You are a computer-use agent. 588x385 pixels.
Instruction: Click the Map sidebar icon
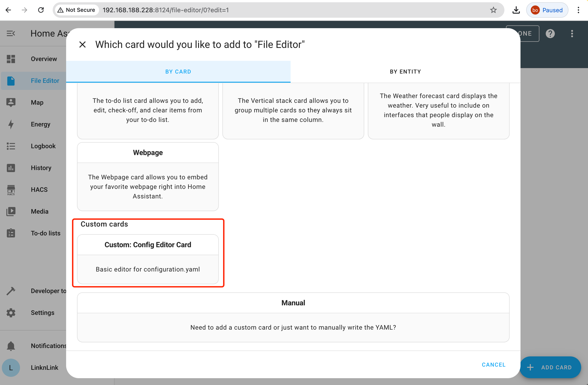(11, 102)
